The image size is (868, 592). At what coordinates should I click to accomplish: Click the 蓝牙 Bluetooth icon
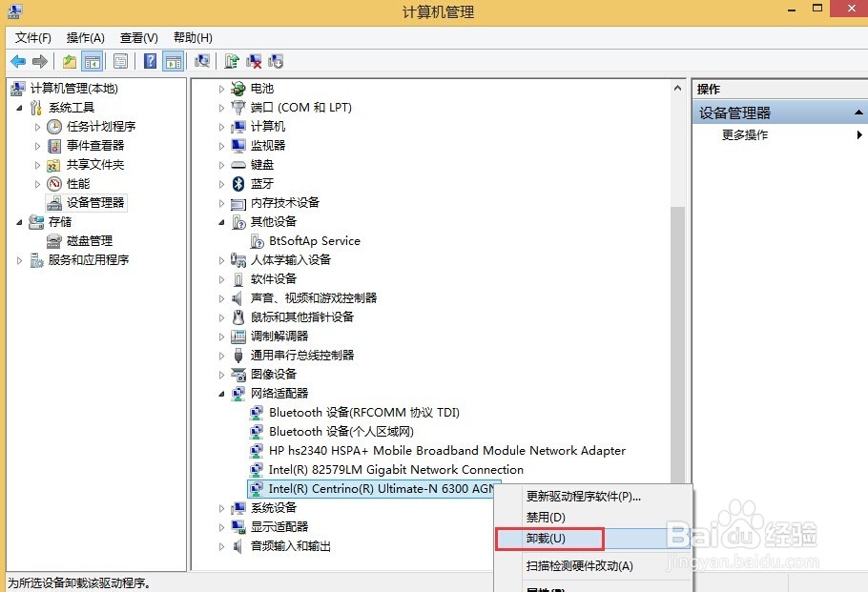tap(238, 184)
